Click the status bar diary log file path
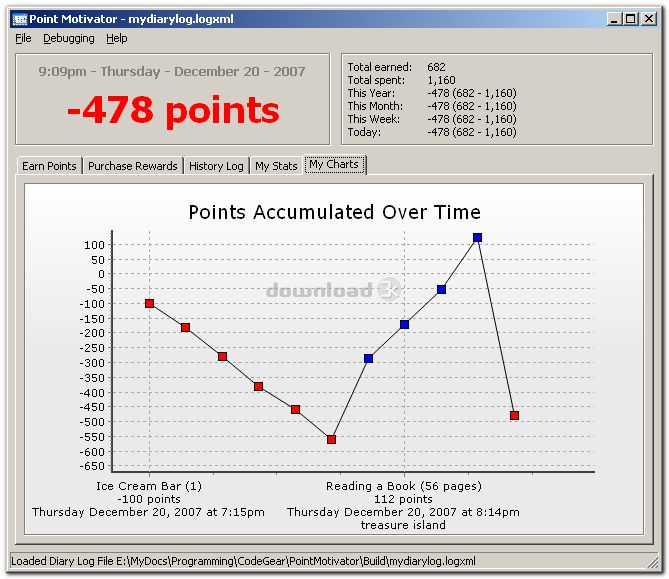669x579 pixels. pyautogui.click(x=243, y=561)
